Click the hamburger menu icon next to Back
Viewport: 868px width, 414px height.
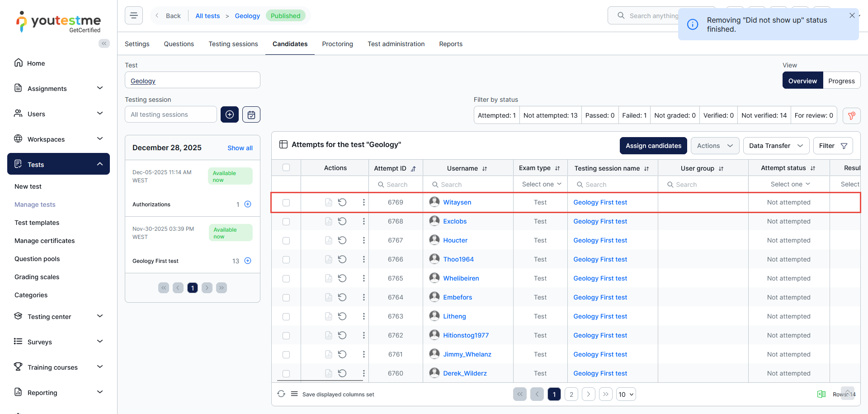134,15
